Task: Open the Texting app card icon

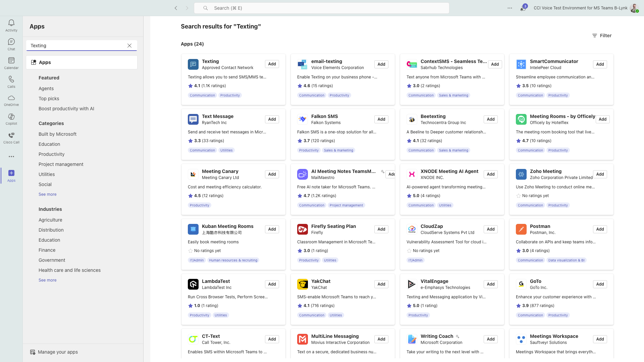Action: click(x=193, y=64)
